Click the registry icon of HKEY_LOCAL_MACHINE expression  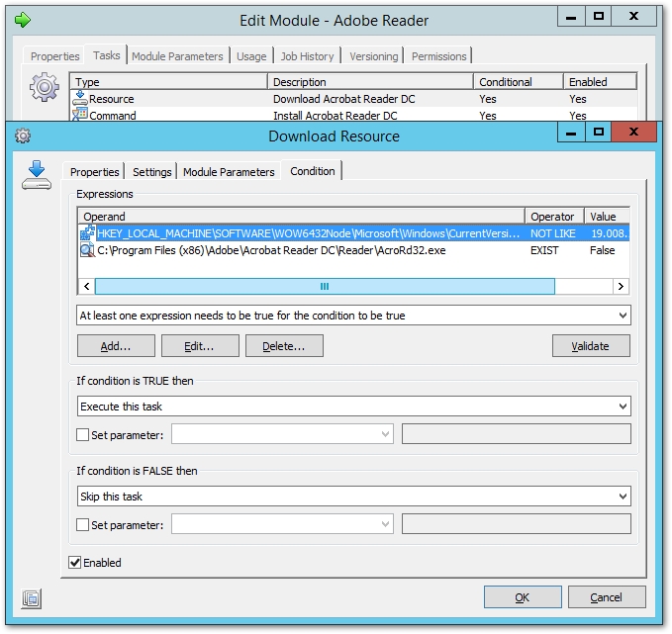pyautogui.click(x=87, y=233)
